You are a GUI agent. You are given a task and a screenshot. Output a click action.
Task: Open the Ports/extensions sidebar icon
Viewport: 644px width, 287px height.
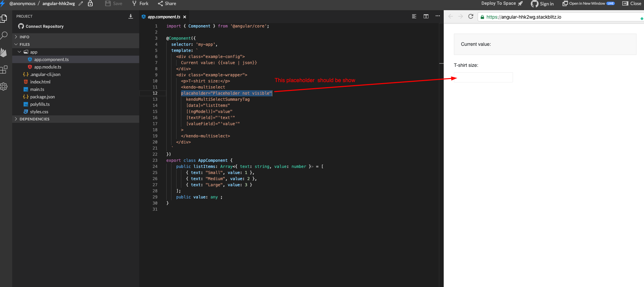[x=4, y=70]
